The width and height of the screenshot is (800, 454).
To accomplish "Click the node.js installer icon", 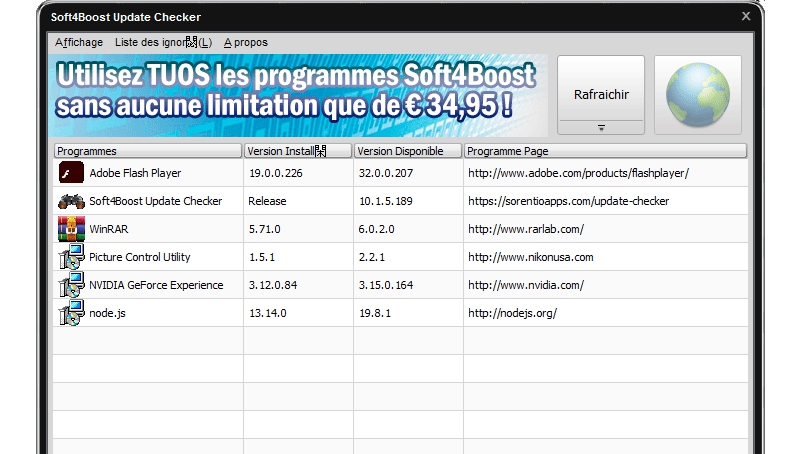I will (x=71, y=313).
